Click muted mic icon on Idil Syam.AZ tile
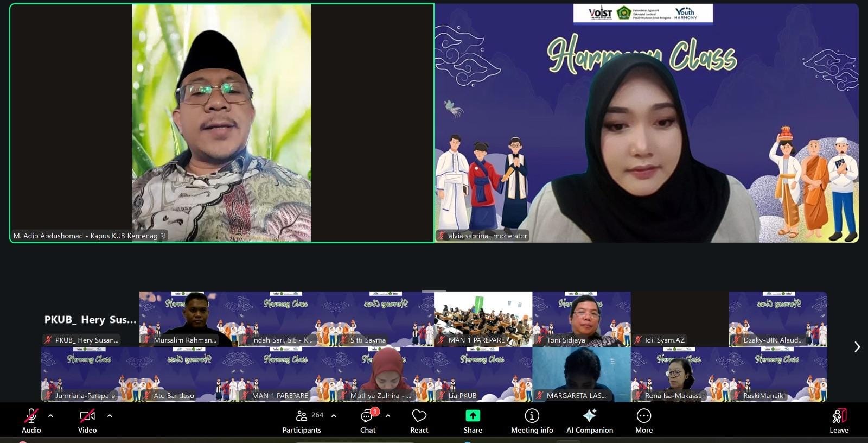The height and width of the screenshot is (443, 868). 638,340
